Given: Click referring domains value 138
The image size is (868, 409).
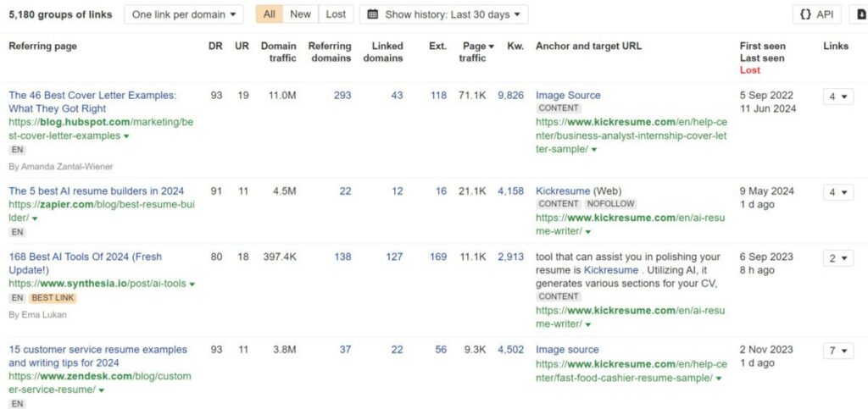Looking at the screenshot, I should point(342,257).
